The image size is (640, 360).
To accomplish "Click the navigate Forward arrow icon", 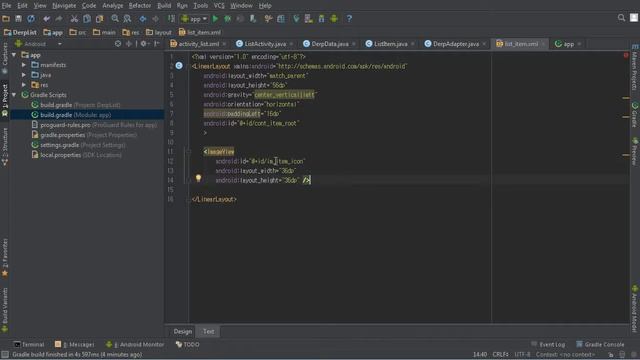I will coord(156,19).
